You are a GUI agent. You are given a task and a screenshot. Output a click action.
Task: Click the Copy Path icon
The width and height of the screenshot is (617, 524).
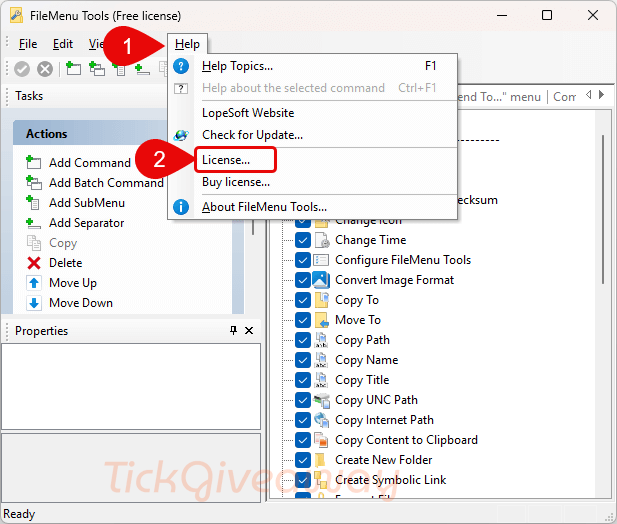[x=321, y=340]
